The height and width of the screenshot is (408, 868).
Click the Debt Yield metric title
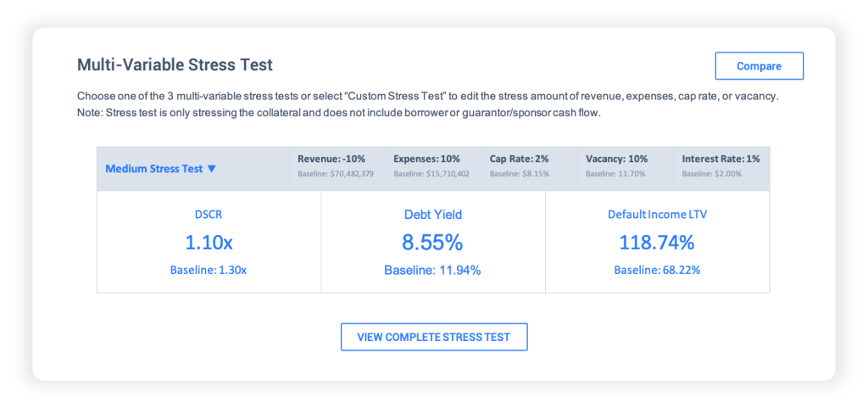[x=432, y=215]
